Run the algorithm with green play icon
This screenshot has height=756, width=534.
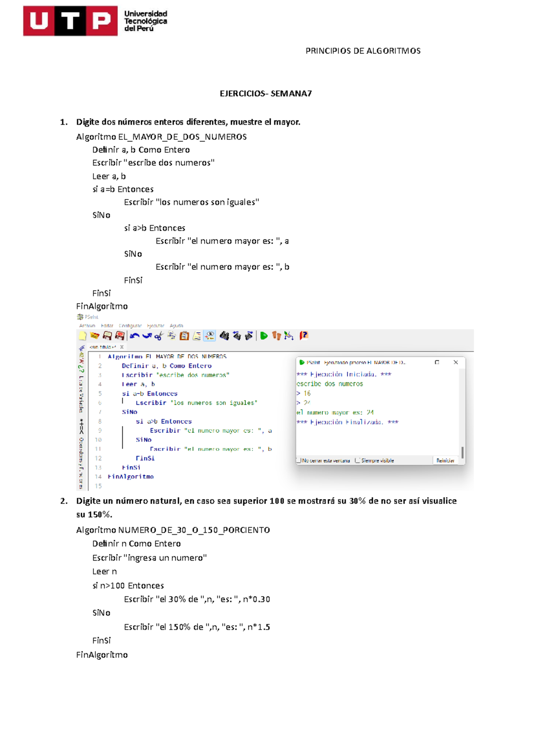[x=264, y=336]
